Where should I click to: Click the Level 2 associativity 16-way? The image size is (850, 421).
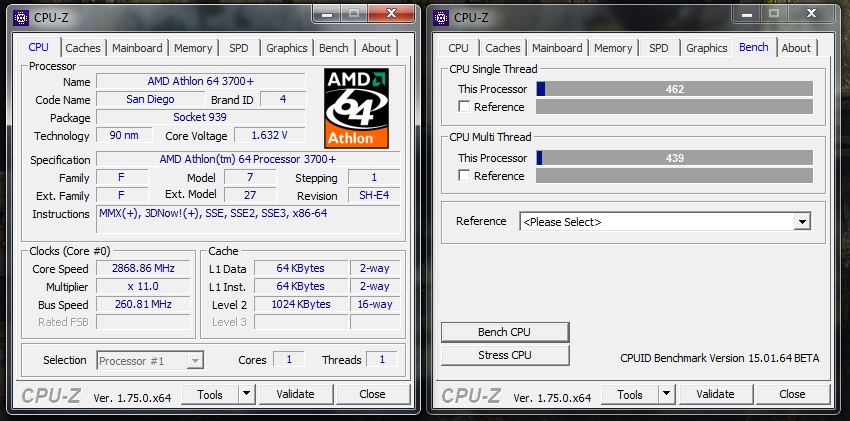click(375, 304)
